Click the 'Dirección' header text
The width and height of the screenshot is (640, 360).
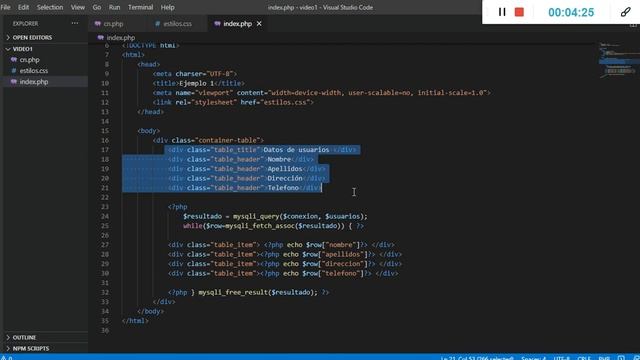coord(285,178)
